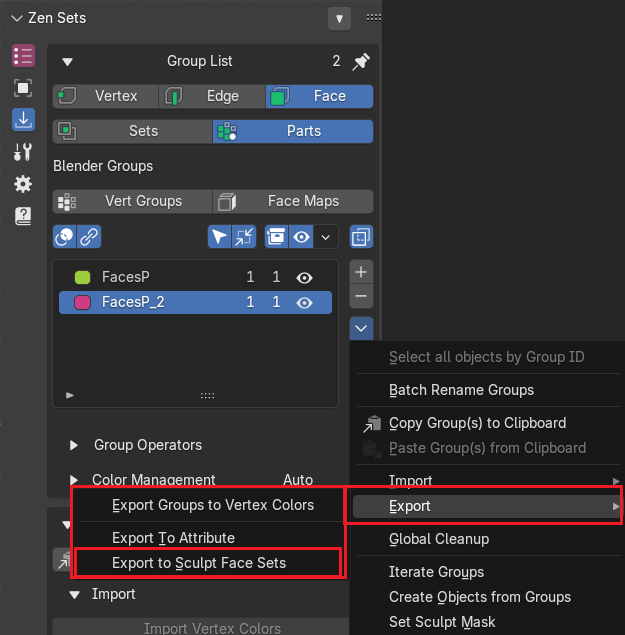Open the dropdown next to the eye button
Viewport: 625px width, 635px height.
point(326,237)
